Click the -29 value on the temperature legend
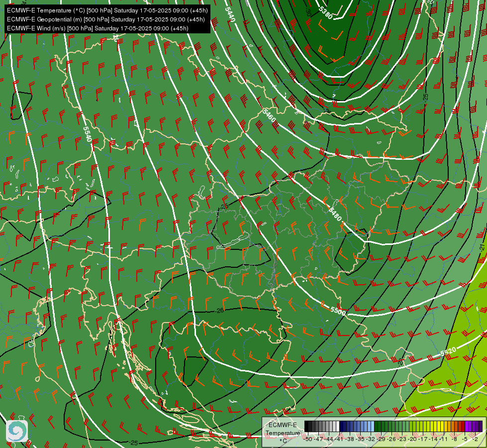Image resolution: width=487 pixels, height=448 pixels. 382,439
